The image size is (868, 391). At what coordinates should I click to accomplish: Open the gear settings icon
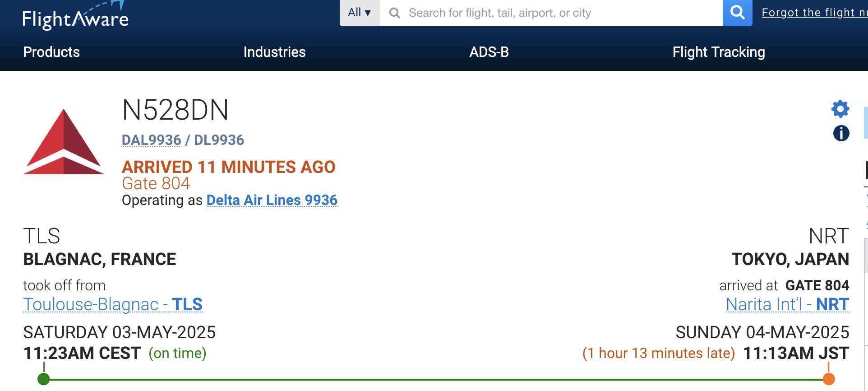[840, 109]
